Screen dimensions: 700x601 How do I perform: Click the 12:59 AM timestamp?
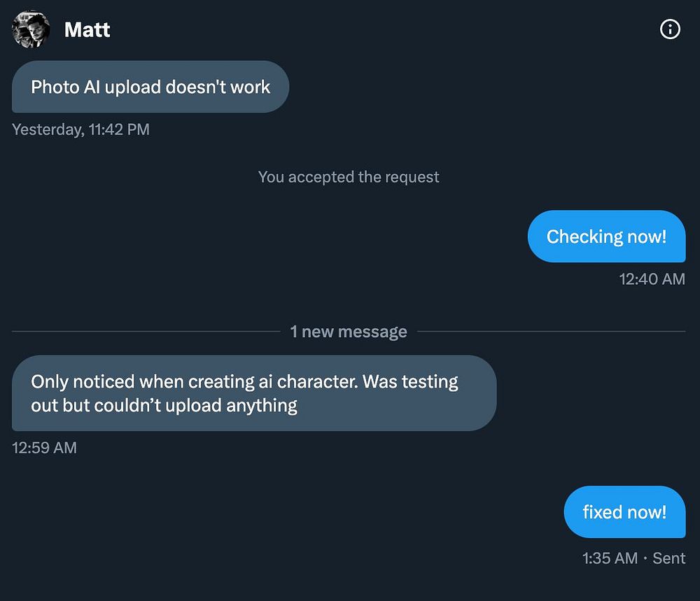click(x=44, y=448)
